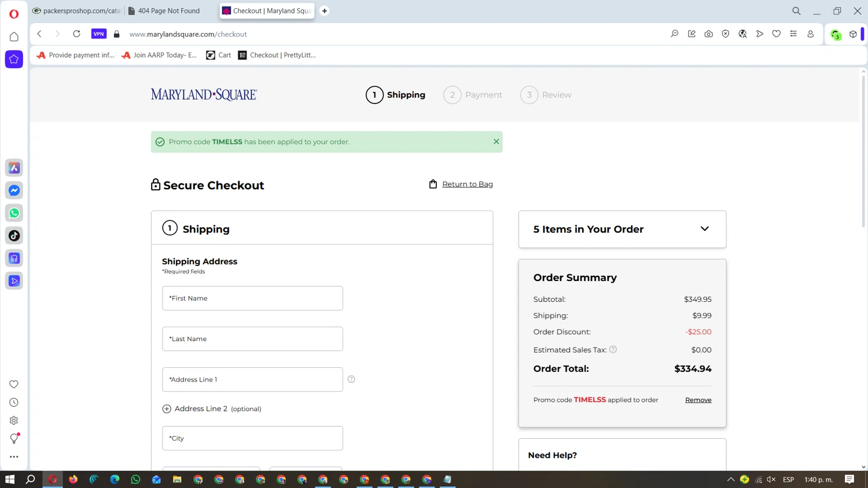Open WhatsApp in the Opera sidebar

click(x=14, y=213)
